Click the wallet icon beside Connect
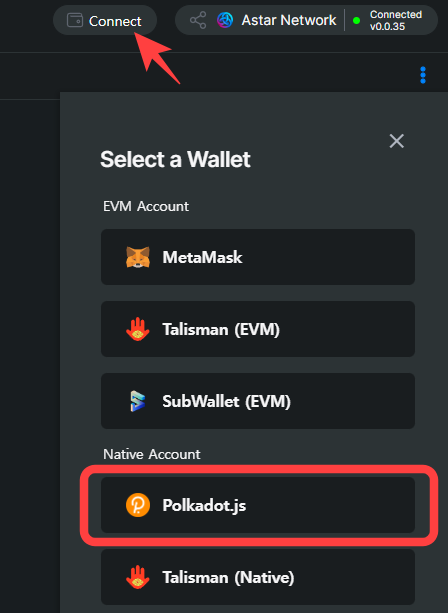The image size is (448, 613). [75, 20]
